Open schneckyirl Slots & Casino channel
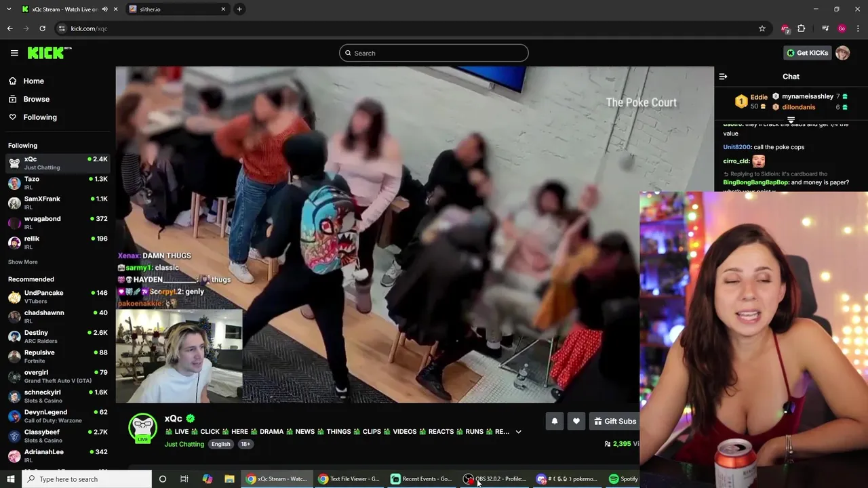The image size is (868, 488). pos(58,396)
